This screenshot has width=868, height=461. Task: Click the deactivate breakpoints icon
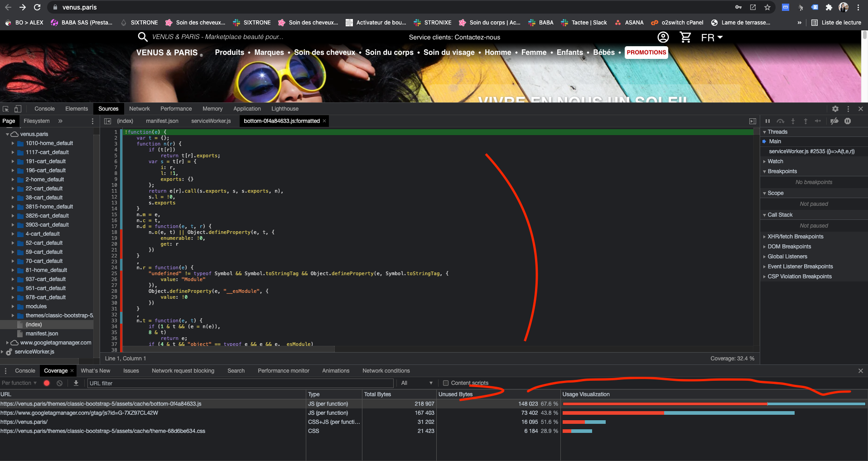834,121
